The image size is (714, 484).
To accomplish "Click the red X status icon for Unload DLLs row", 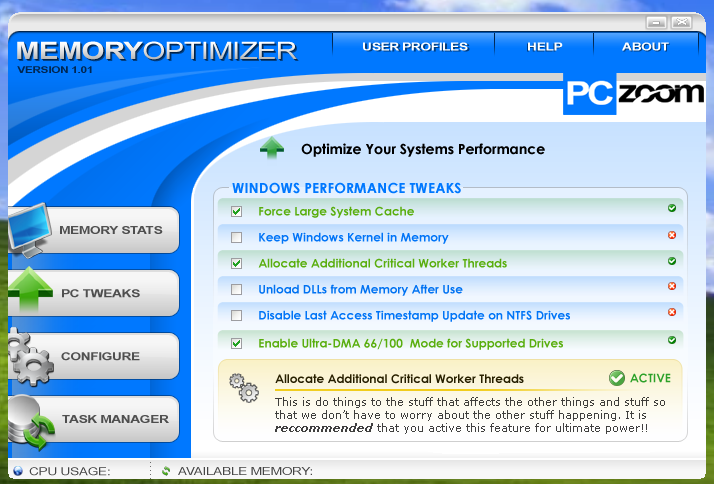I will coord(672,286).
